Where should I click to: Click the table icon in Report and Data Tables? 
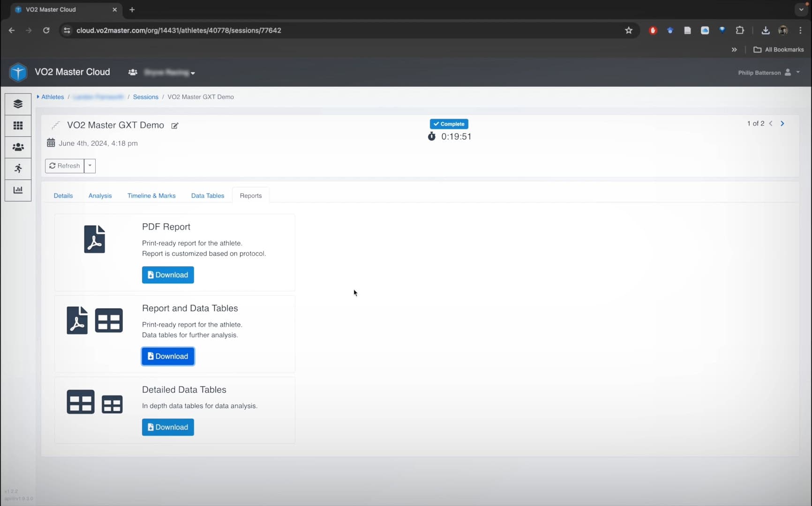[109, 320]
